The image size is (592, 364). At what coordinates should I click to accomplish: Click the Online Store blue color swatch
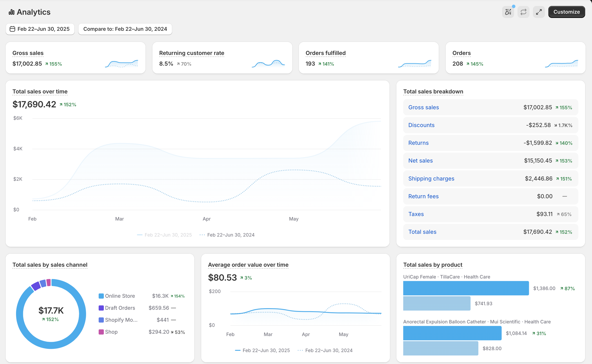101,296
